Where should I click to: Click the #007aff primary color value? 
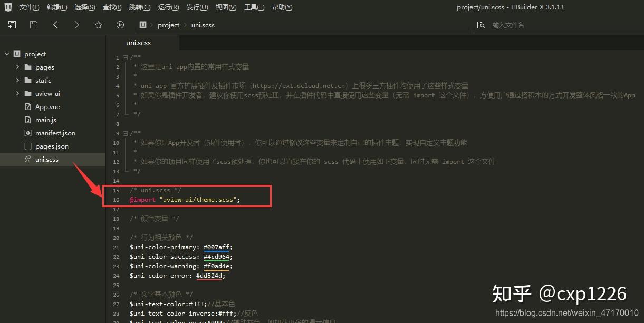(x=218, y=247)
